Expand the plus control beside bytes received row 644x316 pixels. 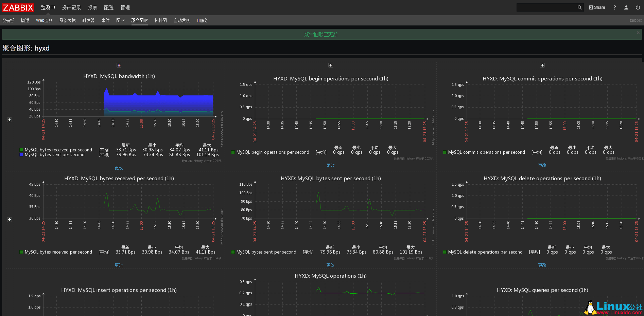[x=9, y=219]
